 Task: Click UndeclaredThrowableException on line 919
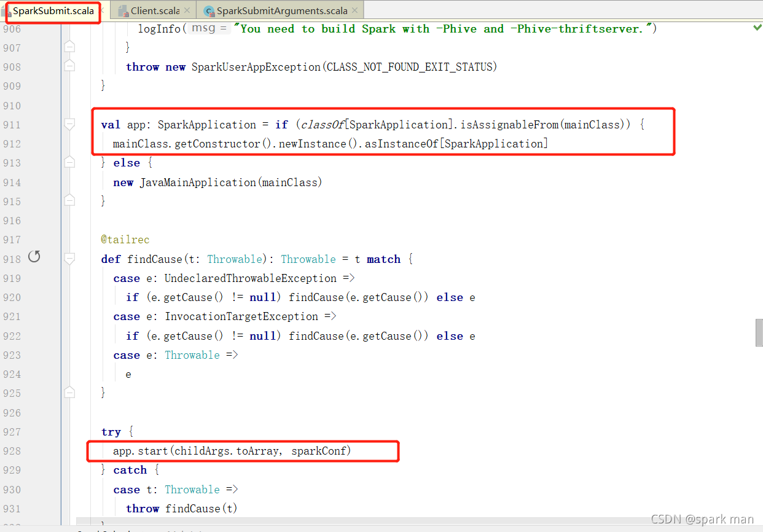point(251,278)
